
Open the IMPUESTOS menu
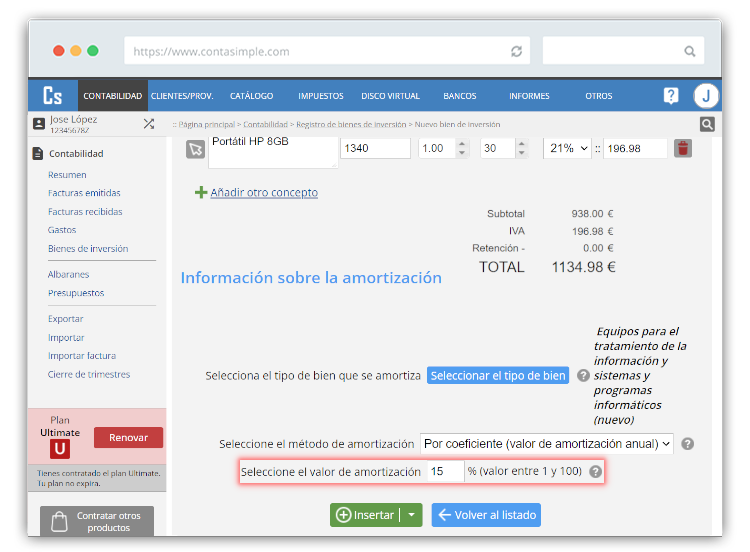click(320, 96)
